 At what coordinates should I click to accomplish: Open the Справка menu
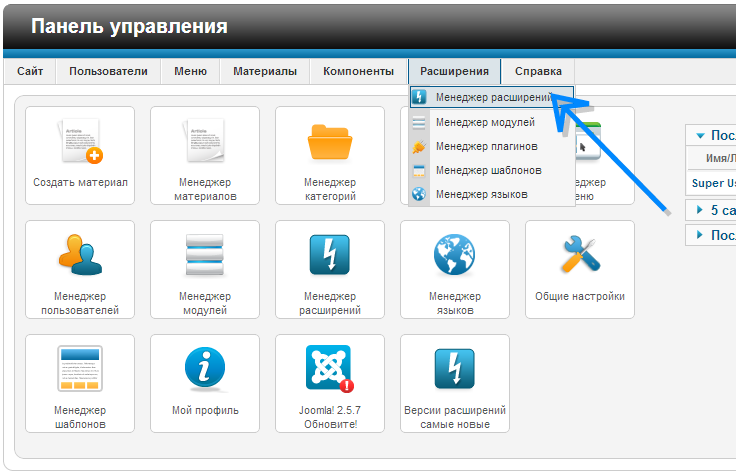click(538, 71)
